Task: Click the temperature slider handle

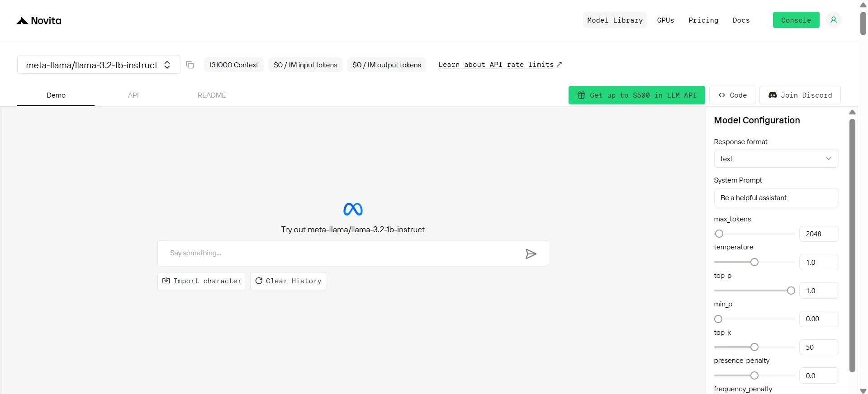Action: [754, 262]
